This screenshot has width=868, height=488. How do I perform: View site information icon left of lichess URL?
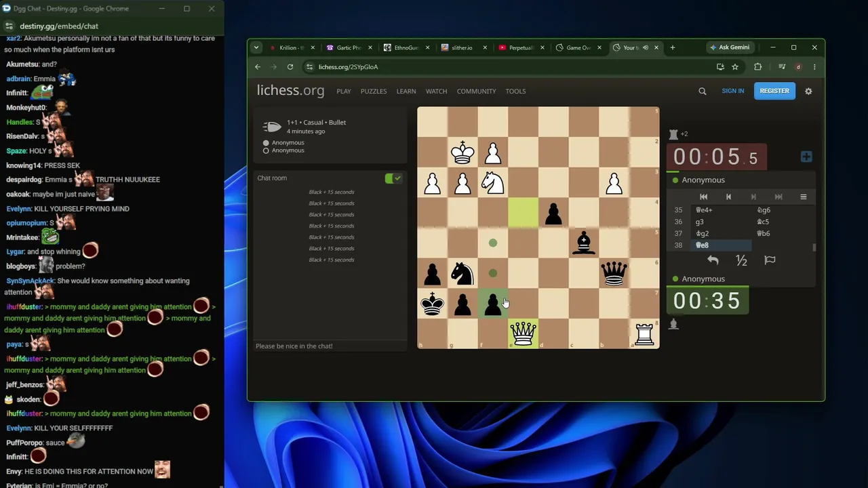point(309,66)
